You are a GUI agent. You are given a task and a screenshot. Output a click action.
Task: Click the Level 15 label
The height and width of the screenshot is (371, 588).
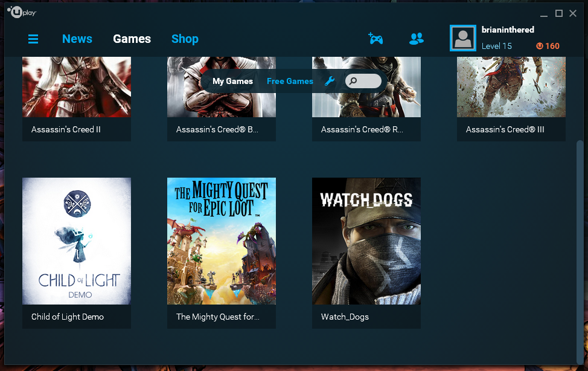(x=496, y=46)
